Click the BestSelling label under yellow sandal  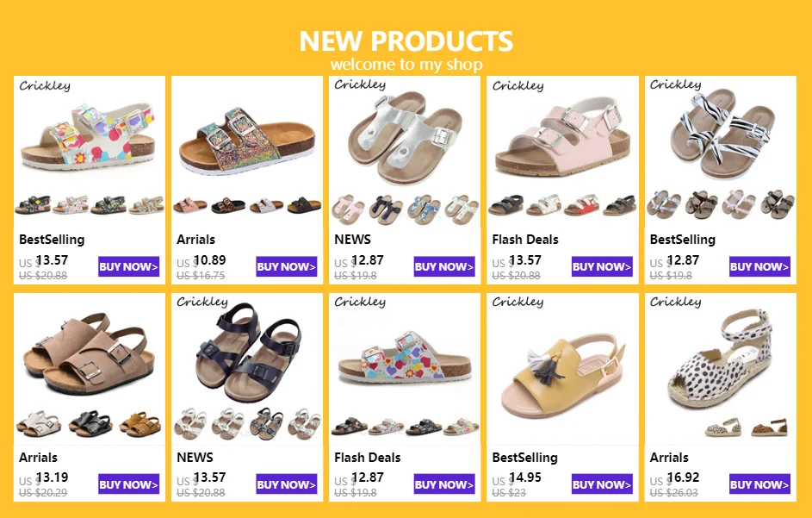524,458
